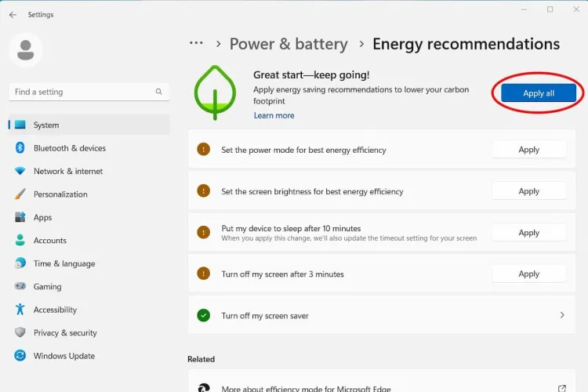Image resolution: width=588 pixels, height=392 pixels.
Task: Open the breadcrumb ellipsis menu
Action: [x=196, y=44]
